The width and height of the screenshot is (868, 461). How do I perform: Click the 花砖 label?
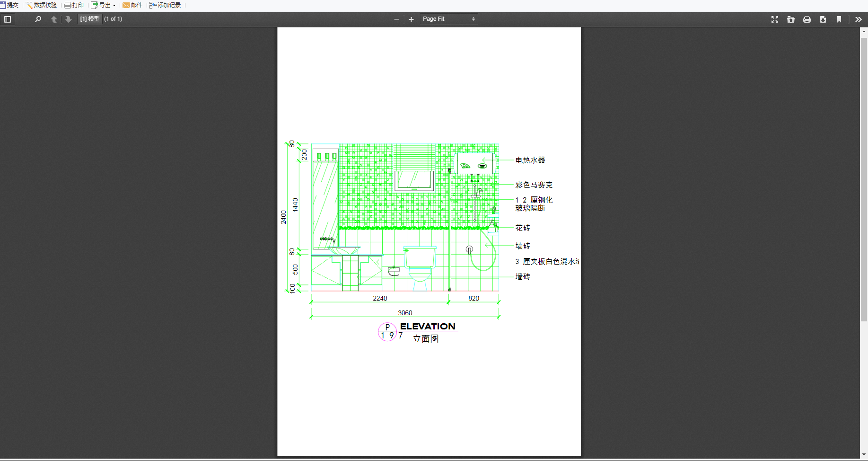click(x=523, y=228)
